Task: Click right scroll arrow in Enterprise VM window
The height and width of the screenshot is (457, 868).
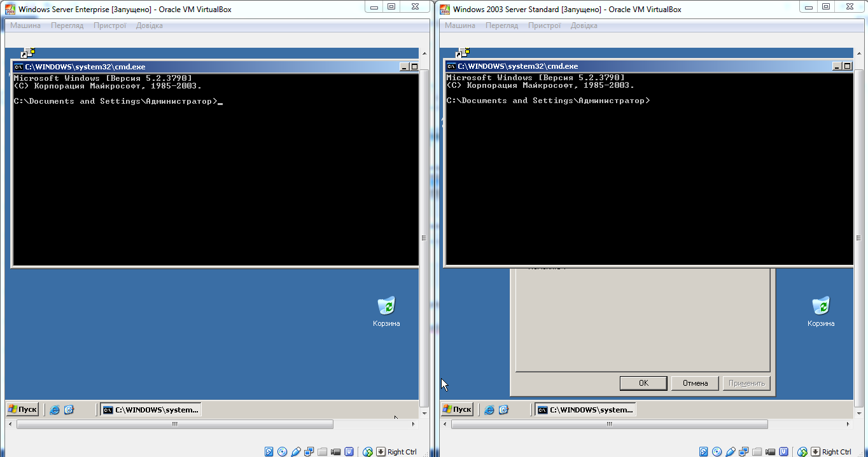Action: (414, 424)
